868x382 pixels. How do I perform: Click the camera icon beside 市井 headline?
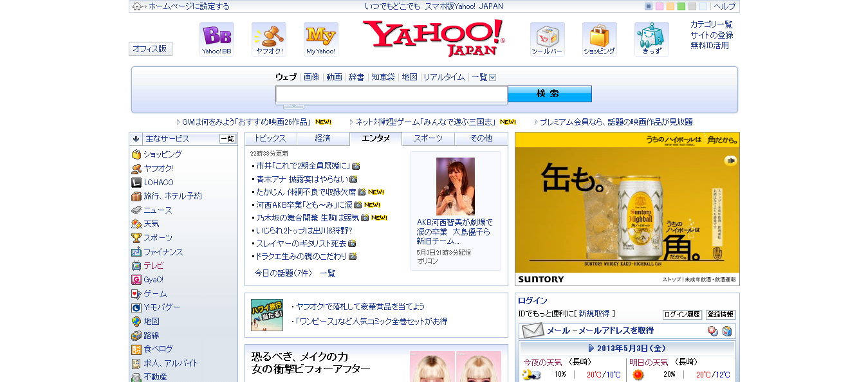[356, 166]
